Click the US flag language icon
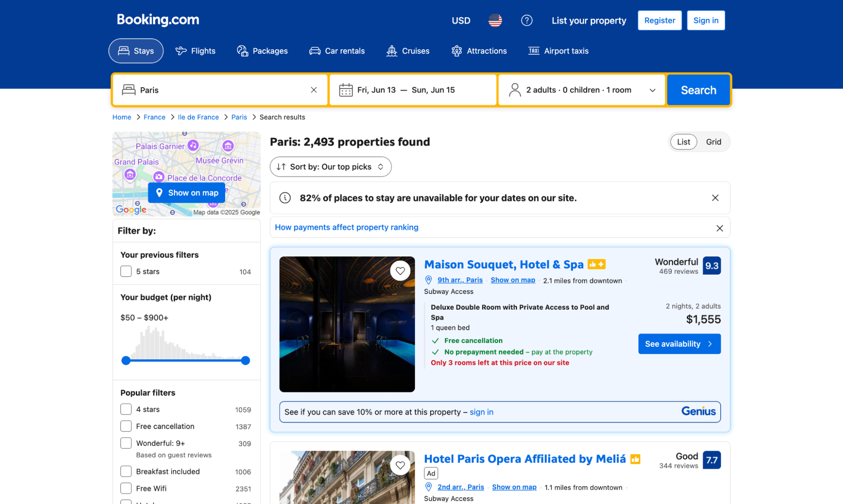 pos(495,20)
